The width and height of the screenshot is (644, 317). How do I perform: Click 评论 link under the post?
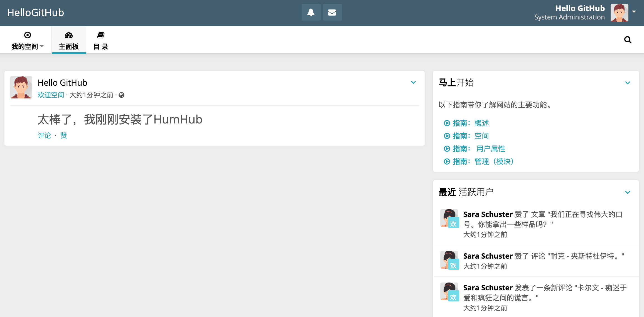(x=44, y=135)
